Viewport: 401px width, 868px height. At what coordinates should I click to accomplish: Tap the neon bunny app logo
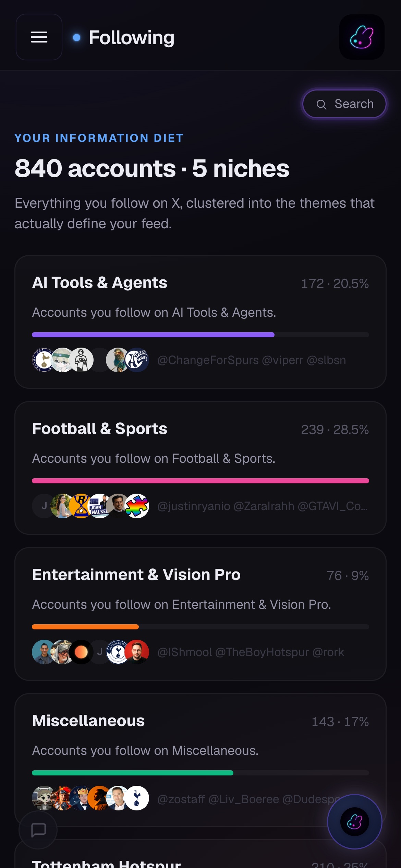point(362,37)
